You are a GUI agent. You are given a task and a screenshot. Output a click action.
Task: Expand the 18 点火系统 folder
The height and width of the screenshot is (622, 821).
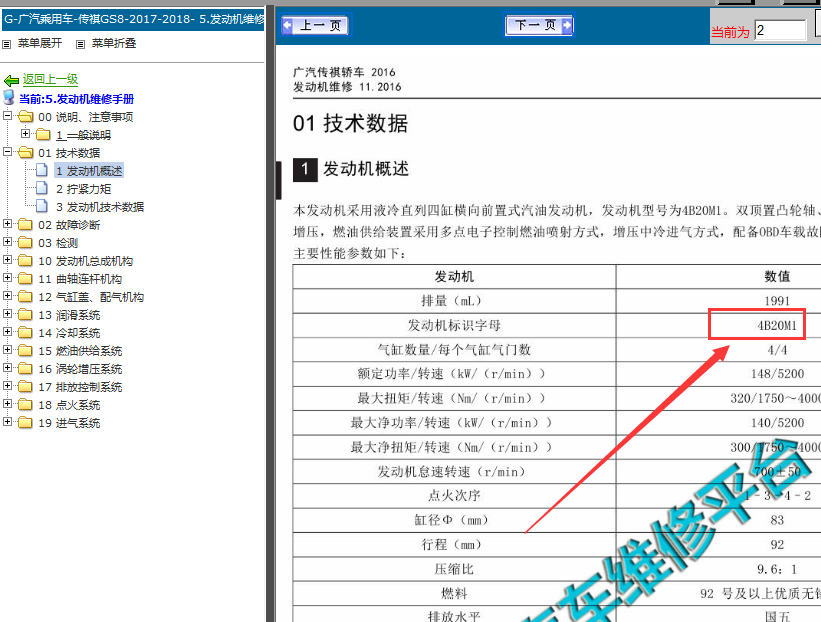click(x=7, y=404)
